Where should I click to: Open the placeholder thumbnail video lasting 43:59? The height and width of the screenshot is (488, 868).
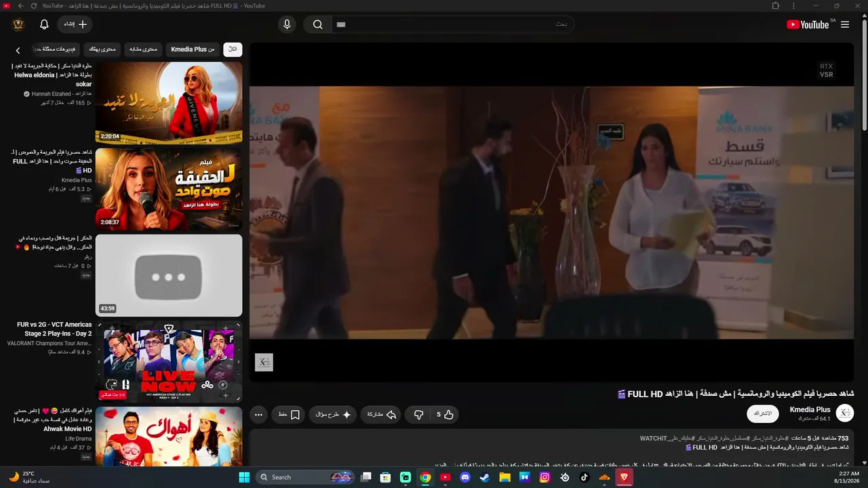click(x=169, y=276)
